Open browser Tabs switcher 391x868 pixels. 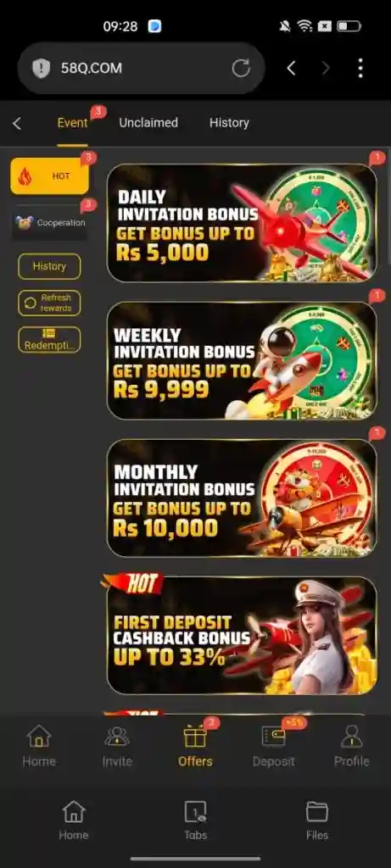pyautogui.click(x=195, y=812)
